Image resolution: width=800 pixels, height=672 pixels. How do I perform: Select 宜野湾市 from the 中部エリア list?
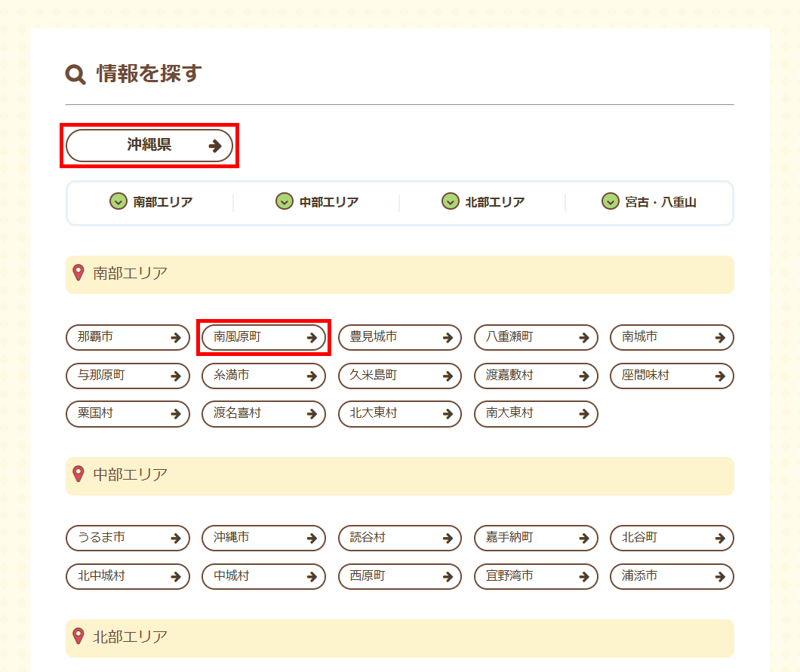coord(535,576)
